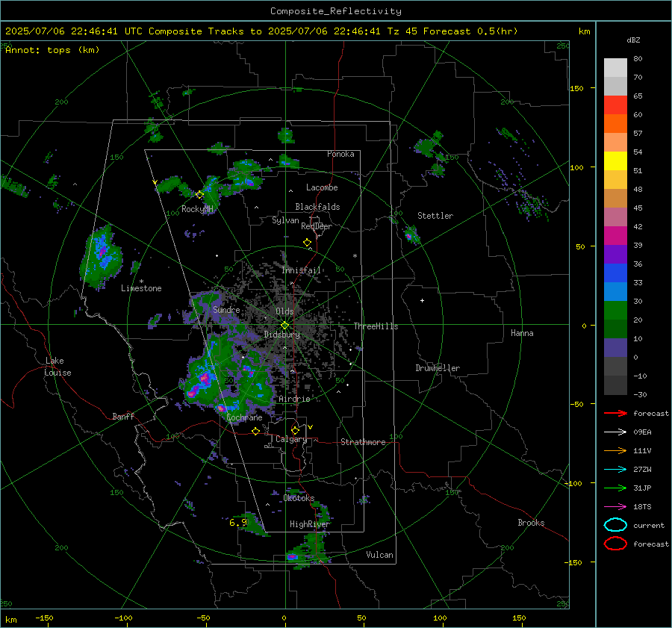
Task: Click the Didsbury label
Action: [x=281, y=335]
